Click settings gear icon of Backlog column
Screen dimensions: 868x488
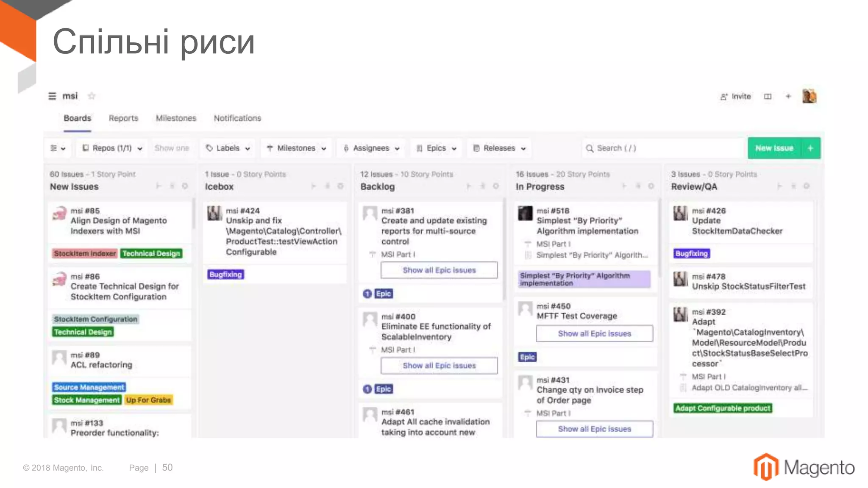click(495, 186)
